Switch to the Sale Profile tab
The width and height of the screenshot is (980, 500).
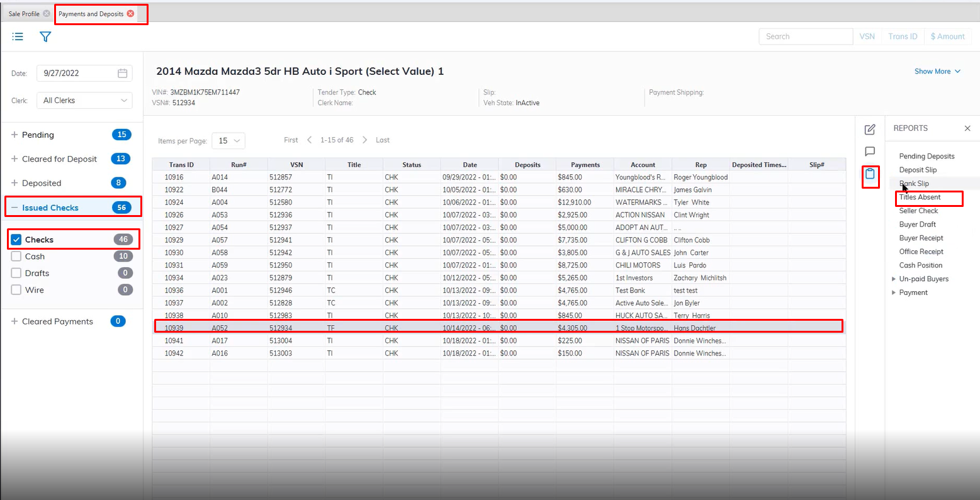point(24,13)
